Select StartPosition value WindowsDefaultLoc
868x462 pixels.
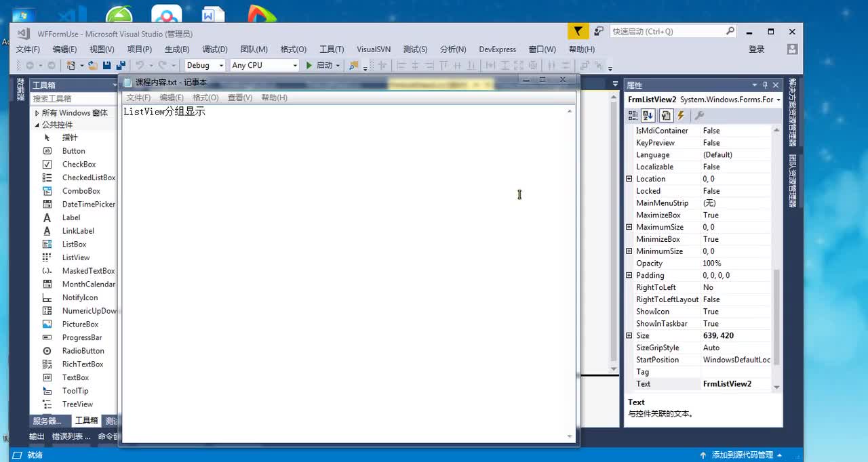pos(736,360)
